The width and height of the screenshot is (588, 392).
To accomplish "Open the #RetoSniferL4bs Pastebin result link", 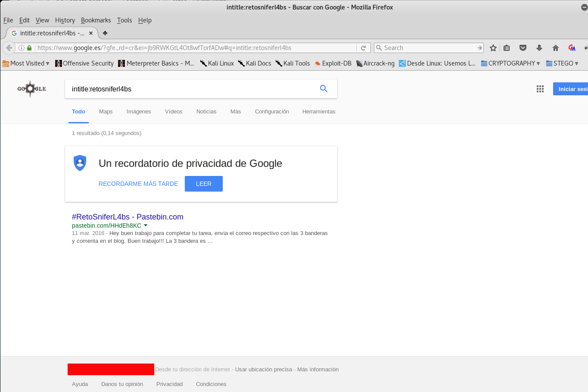I will click(128, 217).
